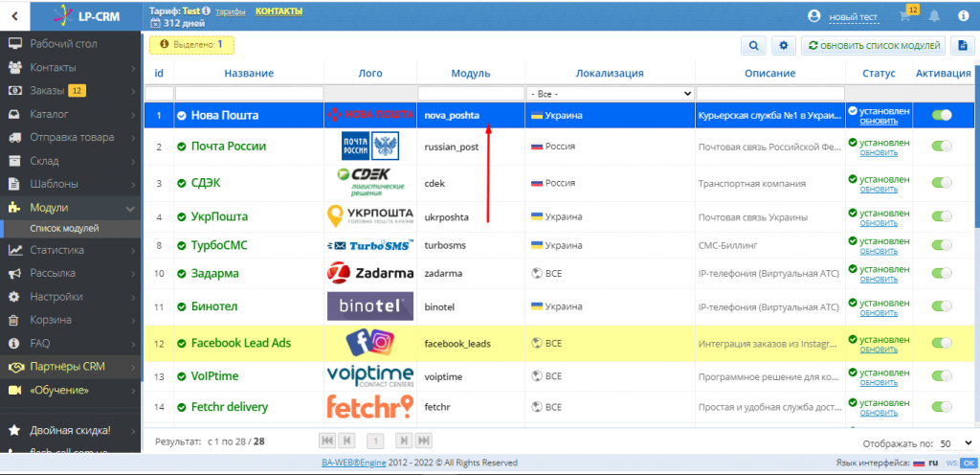Click the voiptime logo
Image resolution: width=980 pixels, height=475 pixels.
click(x=370, y=376)
